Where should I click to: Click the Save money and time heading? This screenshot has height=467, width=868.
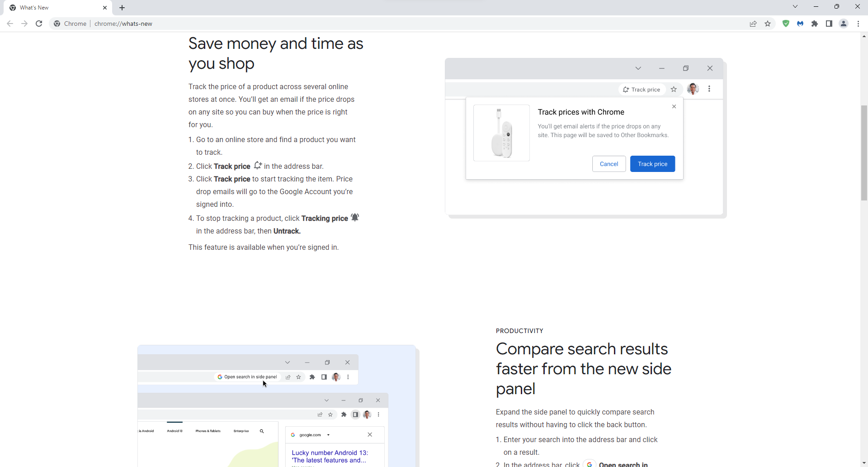tap(276, 53)
